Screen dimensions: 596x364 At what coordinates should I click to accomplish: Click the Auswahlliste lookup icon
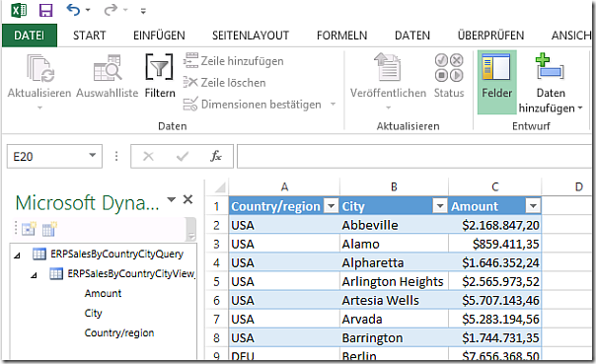108,68
